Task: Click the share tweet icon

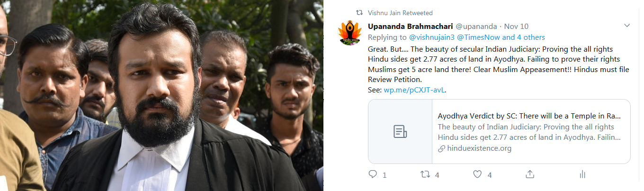Action: pyautogui.click(x=530, y=174)
